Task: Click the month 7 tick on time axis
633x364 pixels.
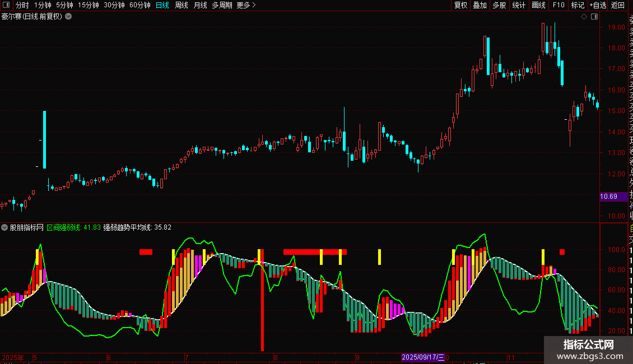Action: point(186,357)
